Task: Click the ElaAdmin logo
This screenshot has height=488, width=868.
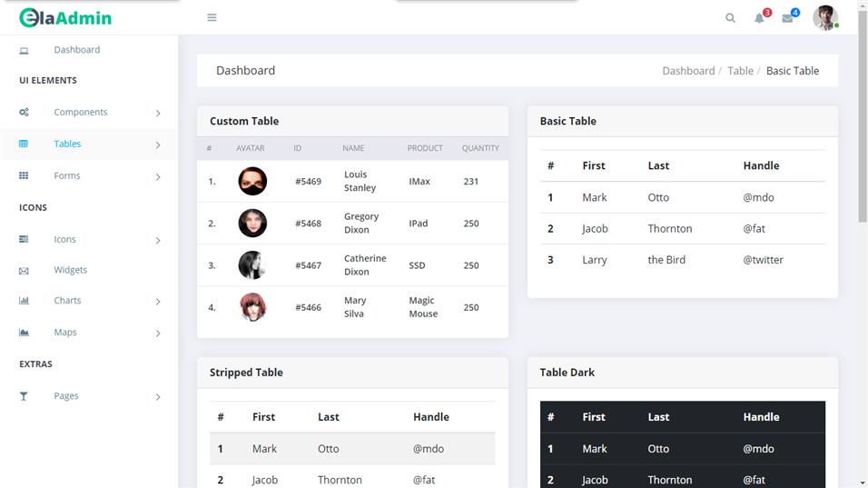Action: pyautogui.click(x=65, y=17)
